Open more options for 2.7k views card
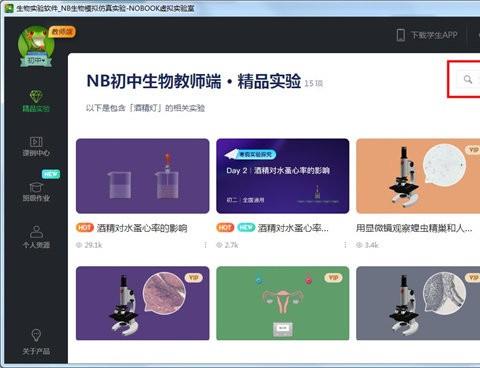This screenshot has width=480, height=368. coord(345,245)
